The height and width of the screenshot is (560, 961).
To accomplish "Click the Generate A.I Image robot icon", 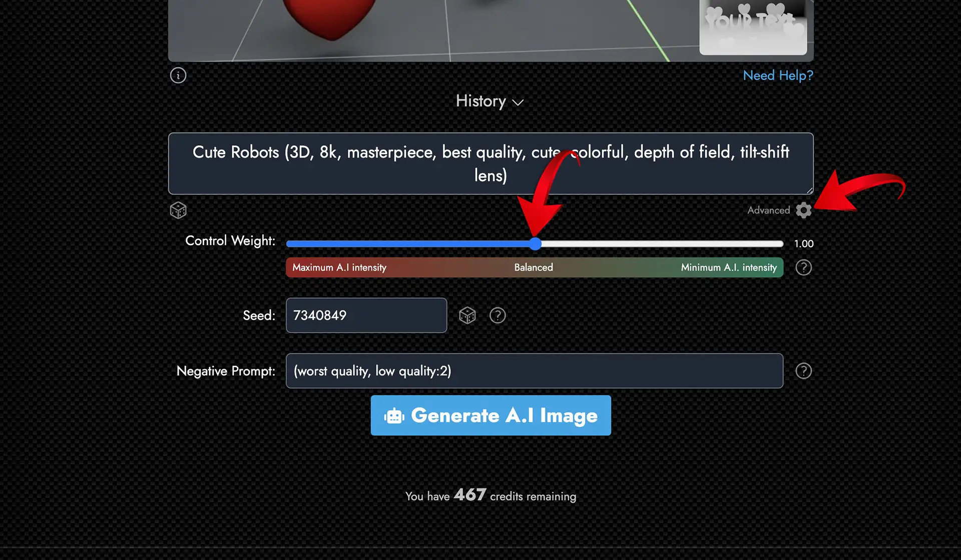I will coord(394,415).
